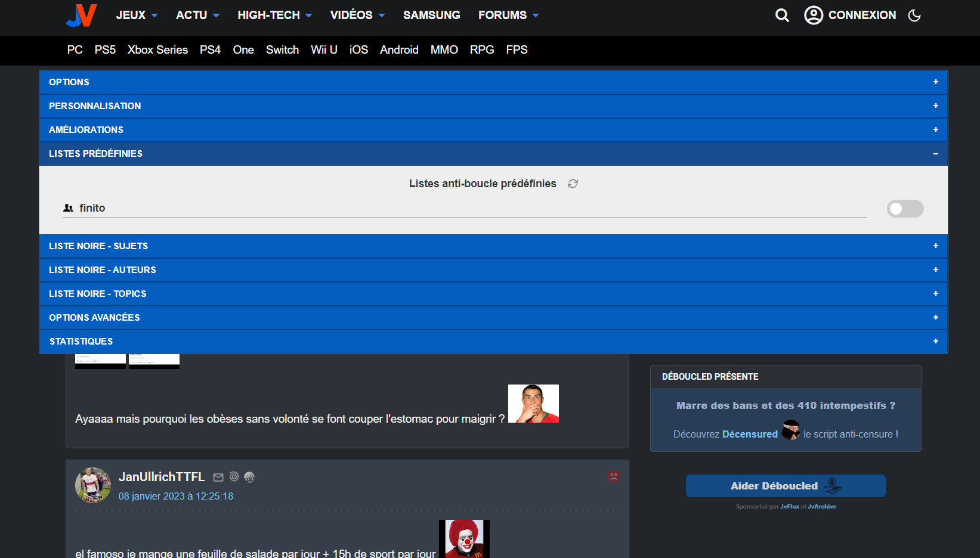
Task: Select the FPS category tab
Action: tap(517, 50)
